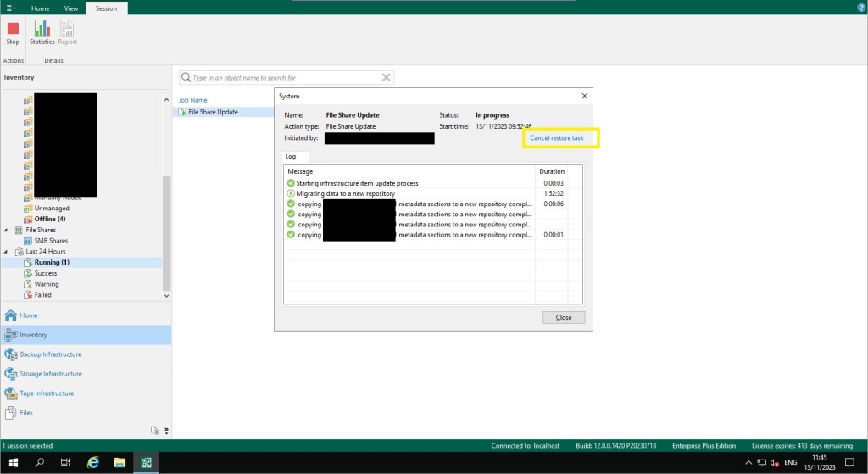This screenshot has width=868, height=474.
Task: Collapse the Last 24 Hours node
Action: tap(6, 251)
